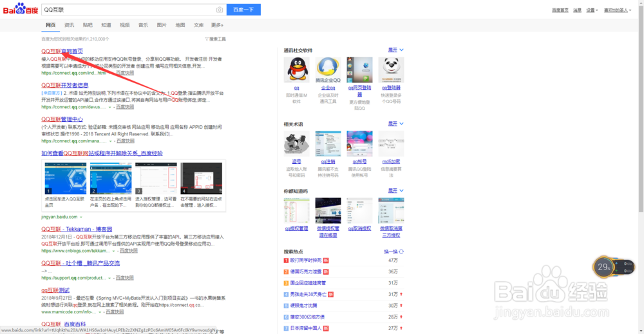Open the 企业qq link
Screen dimensions: 644x334
coord(328,88)
